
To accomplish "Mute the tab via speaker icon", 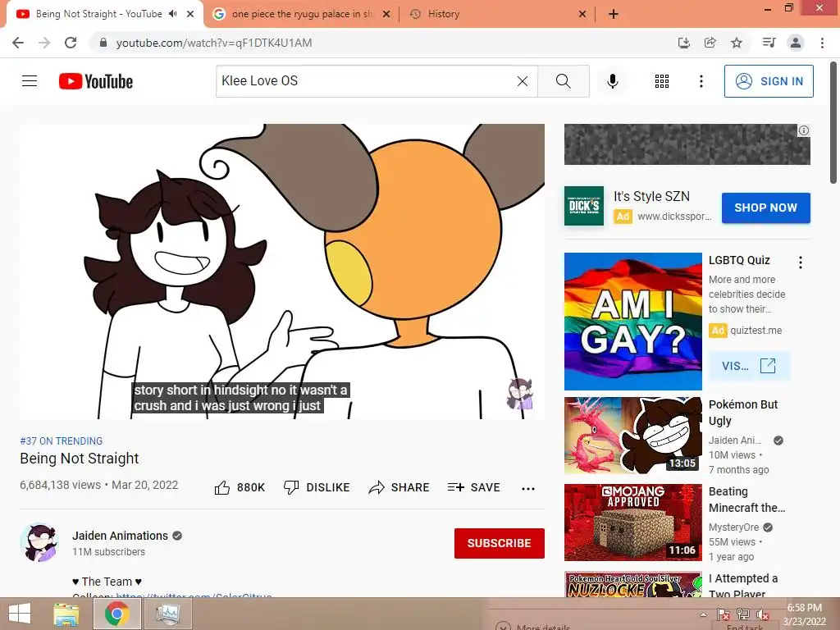I will [x=172, y=14].
